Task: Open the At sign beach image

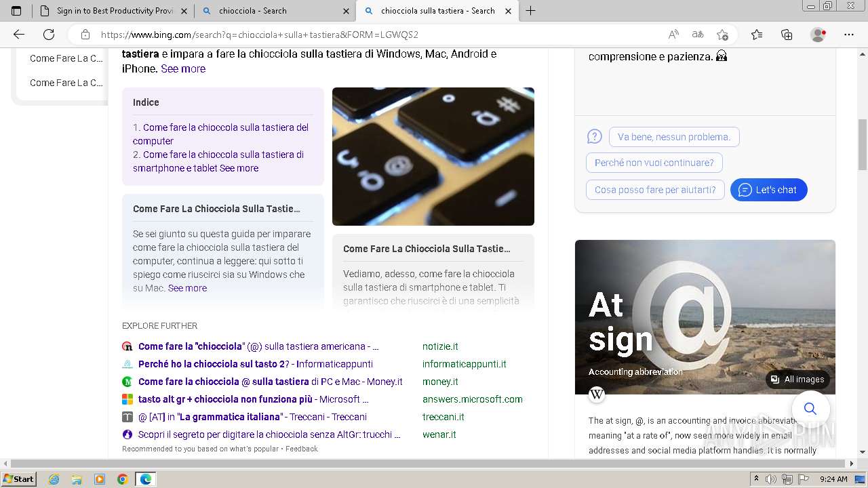Action: [x=705, y=317]
